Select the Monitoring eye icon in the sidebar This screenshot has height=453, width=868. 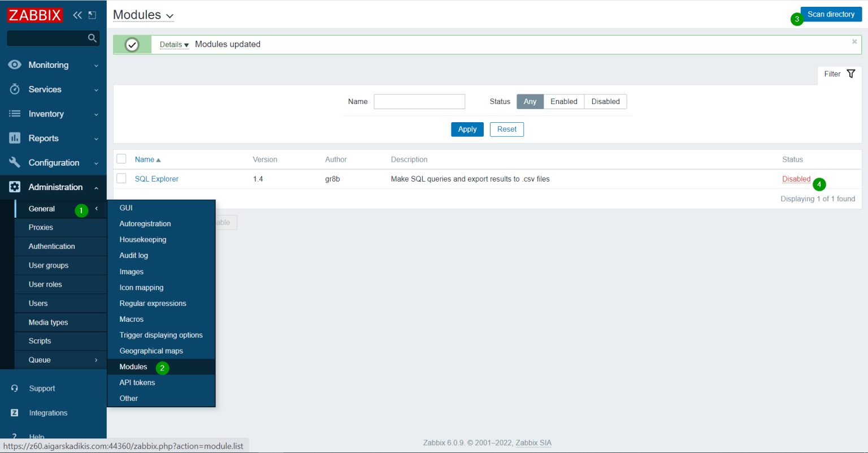pyautogui.click(x=14, y=64)
